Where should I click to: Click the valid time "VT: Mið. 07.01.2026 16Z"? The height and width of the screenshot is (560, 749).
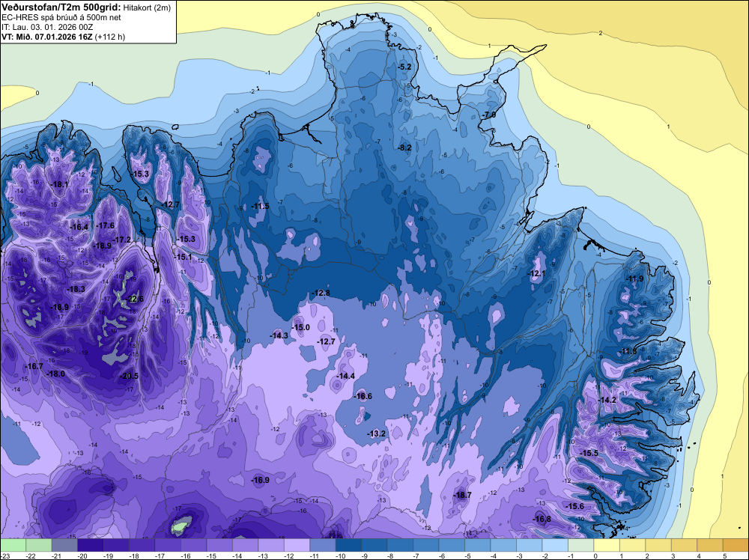[46, 37]
